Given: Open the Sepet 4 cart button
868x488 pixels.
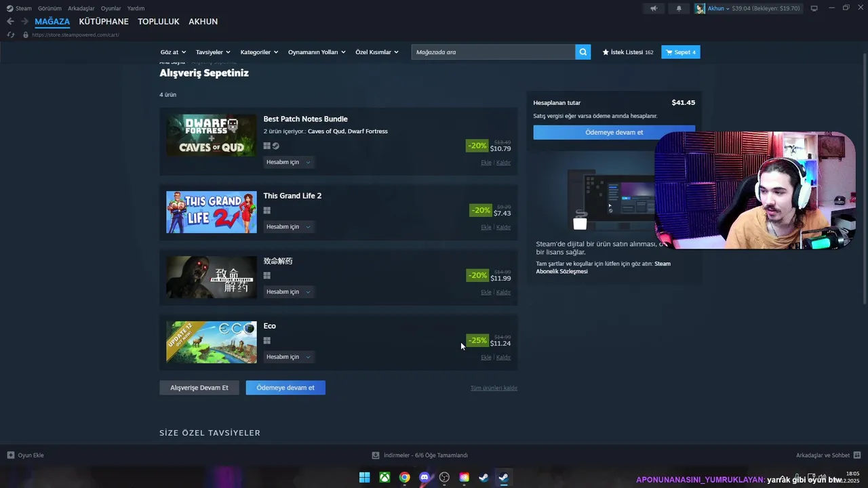Looking at the screenshot, I should coord(681,52).
